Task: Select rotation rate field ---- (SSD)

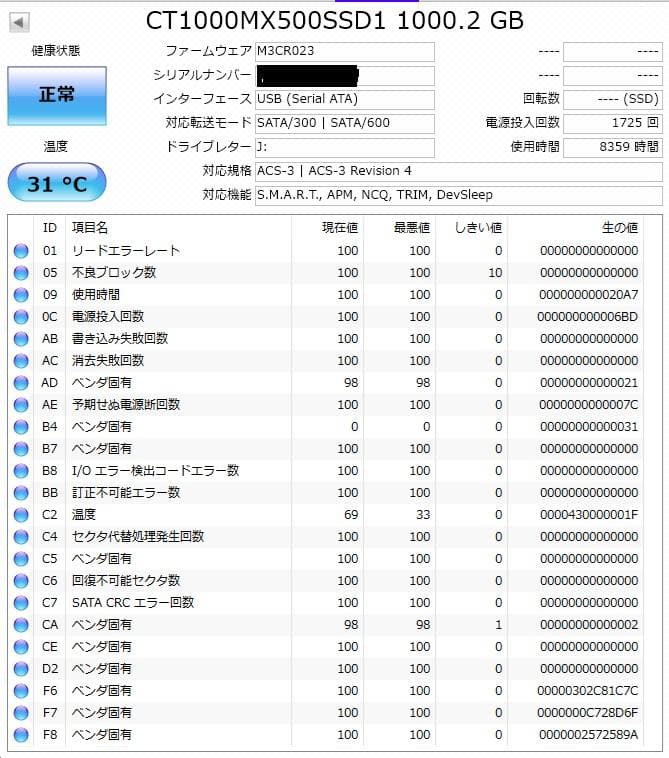Action: [x=613, y=100]
